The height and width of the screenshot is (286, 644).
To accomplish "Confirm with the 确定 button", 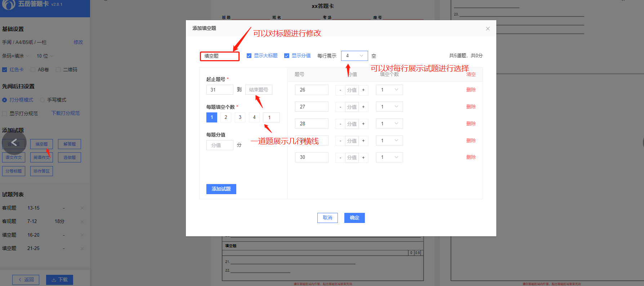I will click(x=354, y=218).
